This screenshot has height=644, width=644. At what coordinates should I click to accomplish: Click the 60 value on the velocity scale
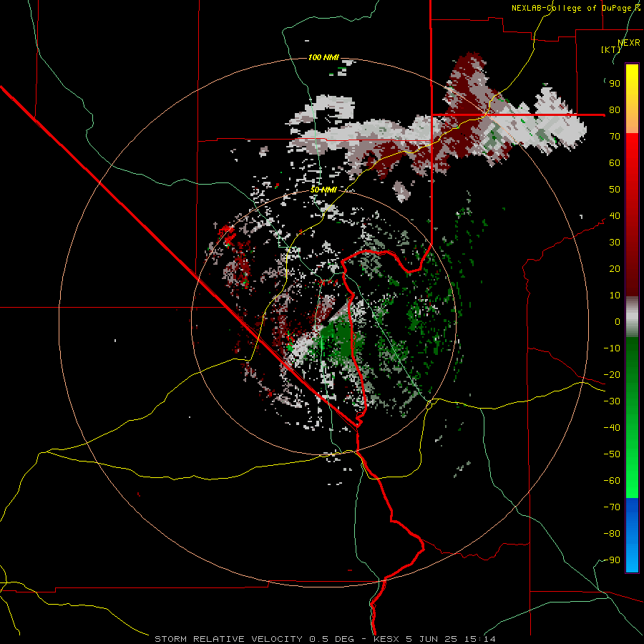pyautogui.click(x=615, y=162)
